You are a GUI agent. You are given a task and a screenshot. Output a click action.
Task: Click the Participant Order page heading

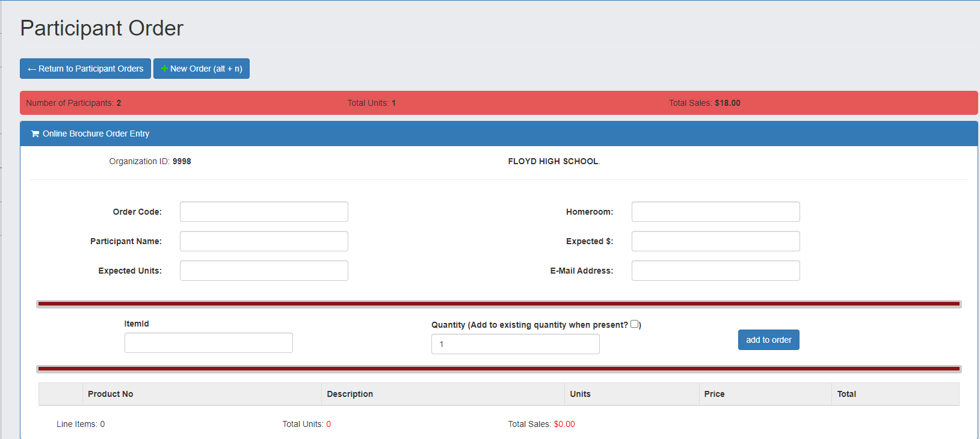(x=102, y=28)
